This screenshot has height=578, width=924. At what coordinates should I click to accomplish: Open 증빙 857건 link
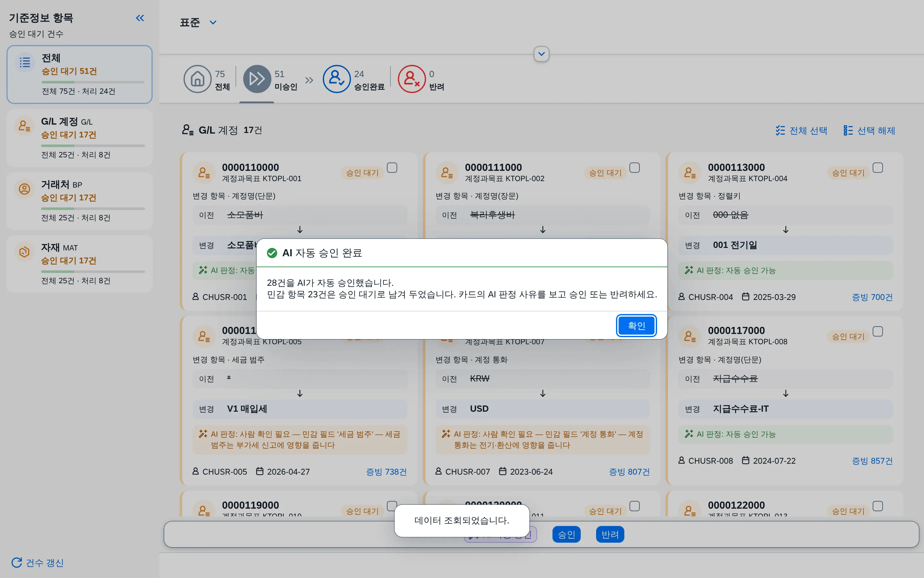coord(872,461)
